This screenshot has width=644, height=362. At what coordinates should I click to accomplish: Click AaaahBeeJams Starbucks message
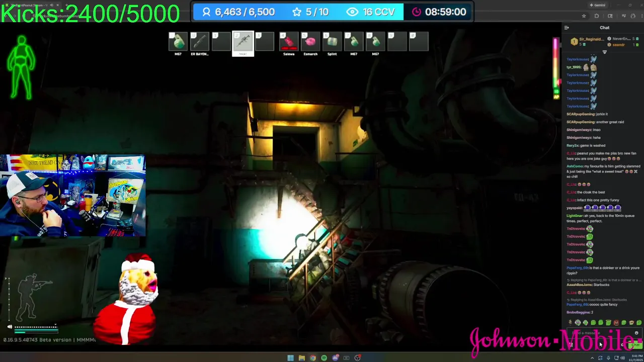coord(588,285)
